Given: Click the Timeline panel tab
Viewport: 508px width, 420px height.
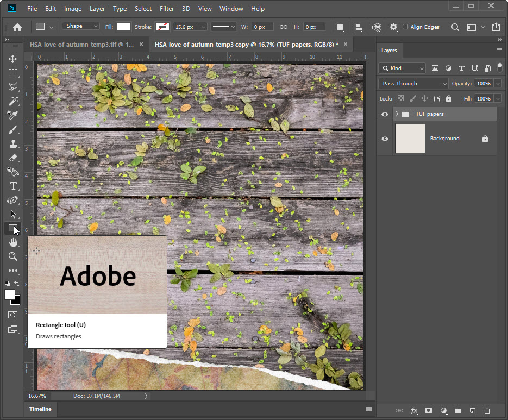Looking at the screenshot, I should click(40, 409).
